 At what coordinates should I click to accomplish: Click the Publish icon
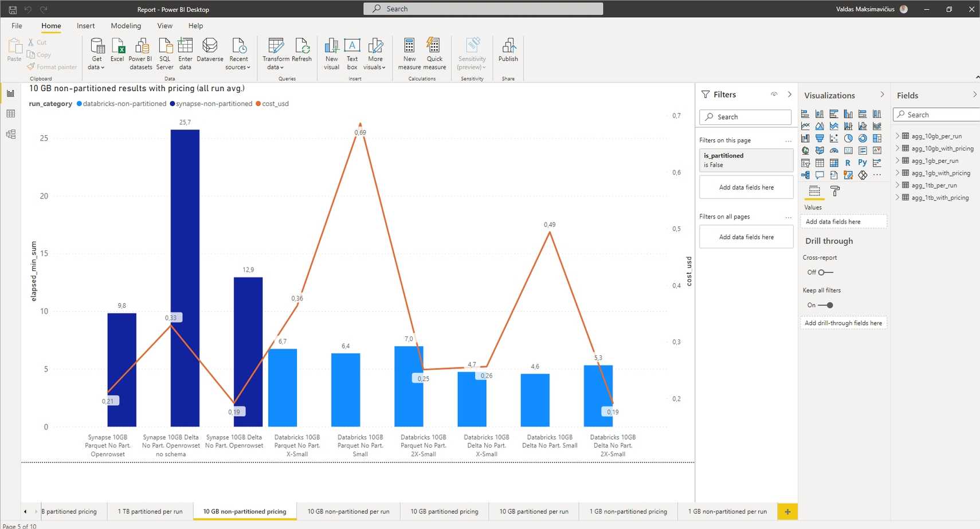click(508, 52)
